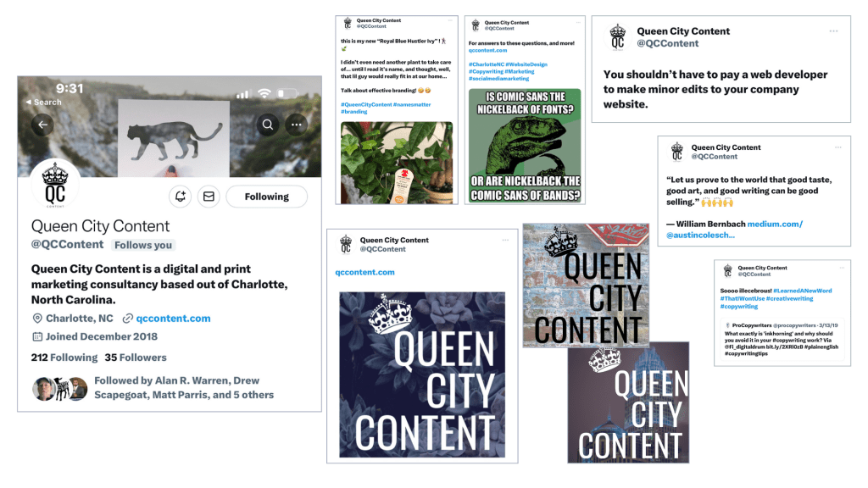Click the envelope message icon
Viewport: 868px width, 488px height.
209,197
